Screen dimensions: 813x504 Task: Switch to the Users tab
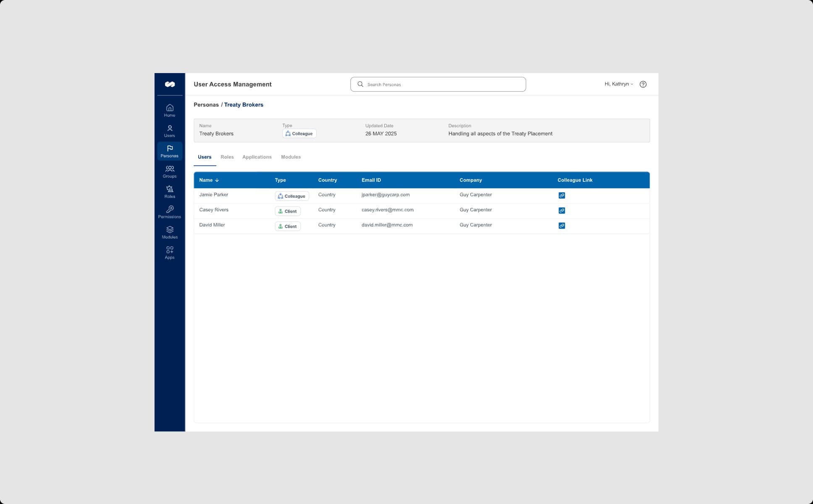(205, 157)
